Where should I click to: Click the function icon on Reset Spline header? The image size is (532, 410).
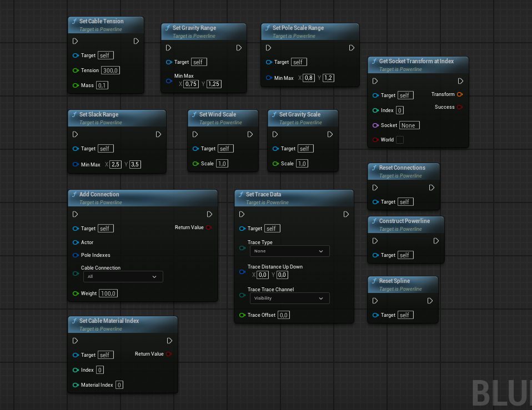click(x=374, y=281)
